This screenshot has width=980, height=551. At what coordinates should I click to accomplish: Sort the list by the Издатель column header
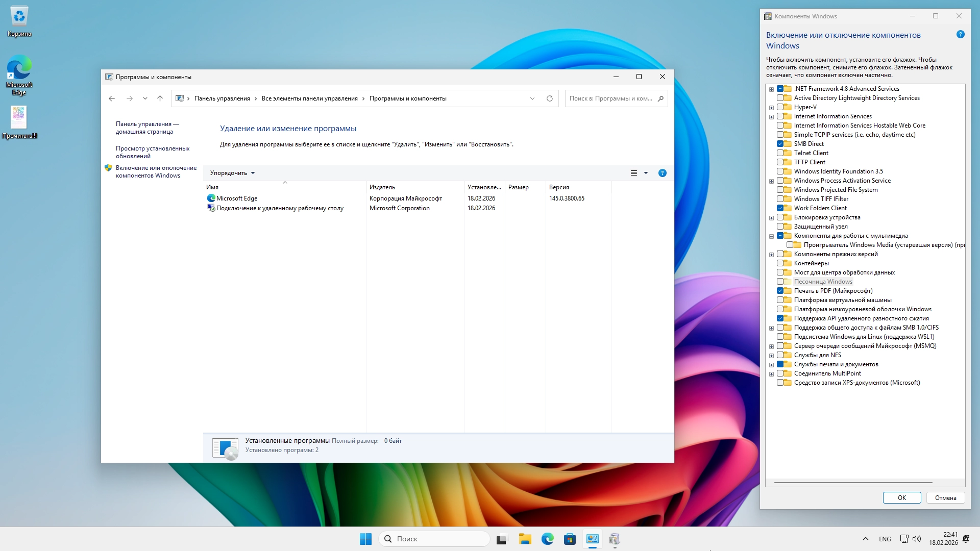click(382, 187)
